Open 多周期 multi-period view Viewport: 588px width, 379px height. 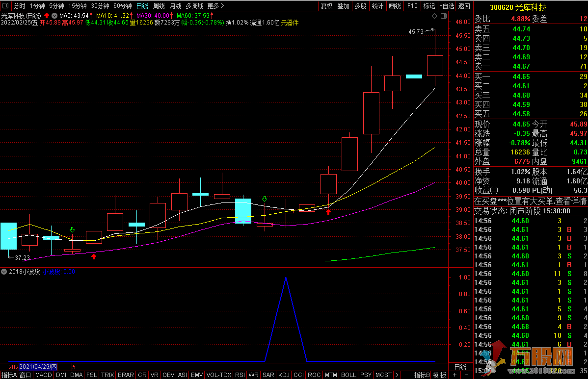[x=195, y=5]
